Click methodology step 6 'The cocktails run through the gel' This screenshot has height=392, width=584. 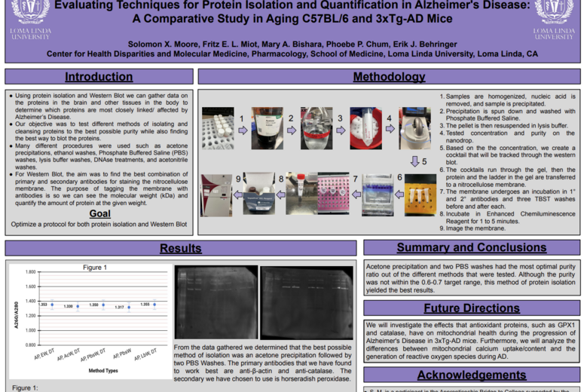point(507,177)
